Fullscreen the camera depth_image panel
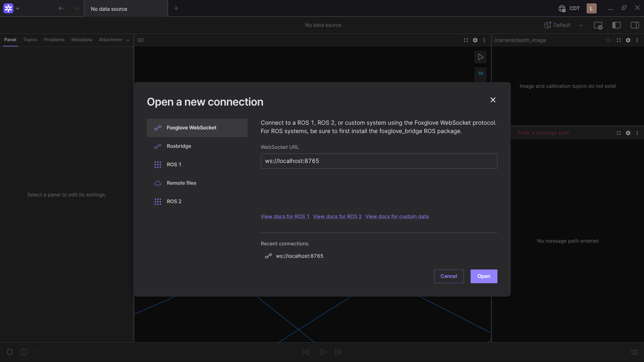The width and height of the screenshot is (644, 362). 619,40
